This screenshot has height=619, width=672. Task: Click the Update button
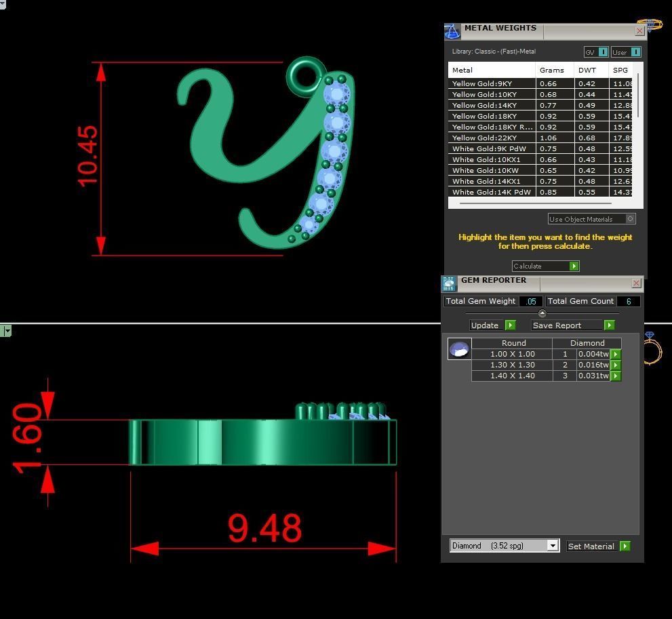click(492, 325)
